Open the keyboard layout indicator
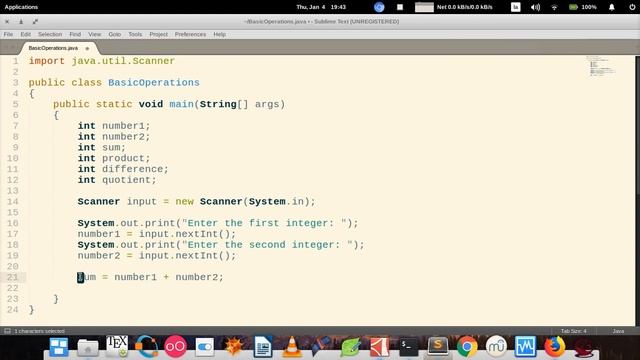The height and width of the screenshot is (360, 640). point(516,7)
